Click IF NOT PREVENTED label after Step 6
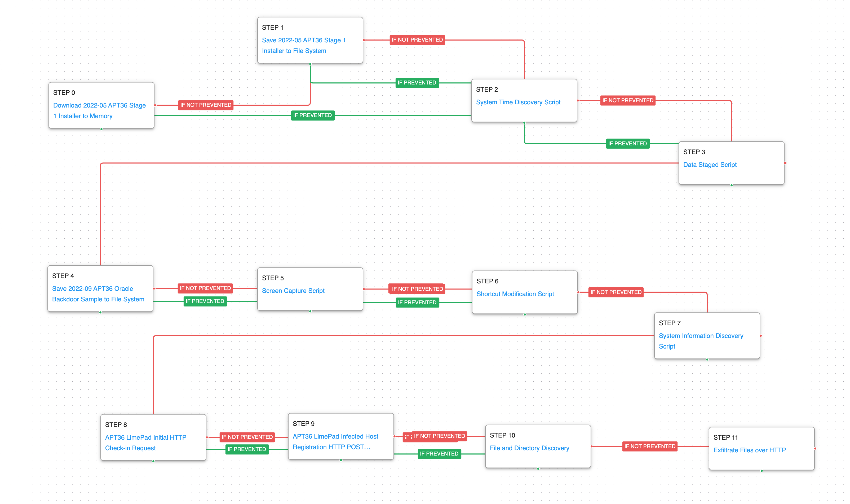Image resolution: width=850 pixels, height=504 pixels. [615, 292]
